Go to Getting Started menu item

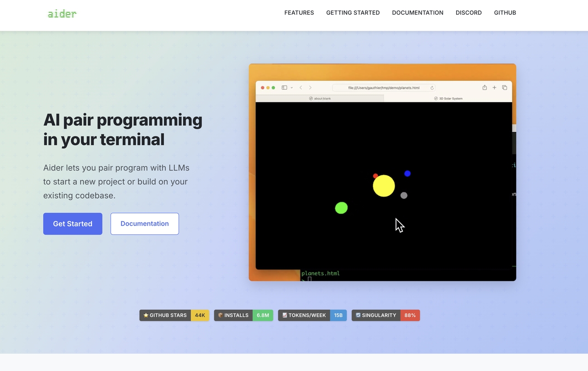[353, 13]
